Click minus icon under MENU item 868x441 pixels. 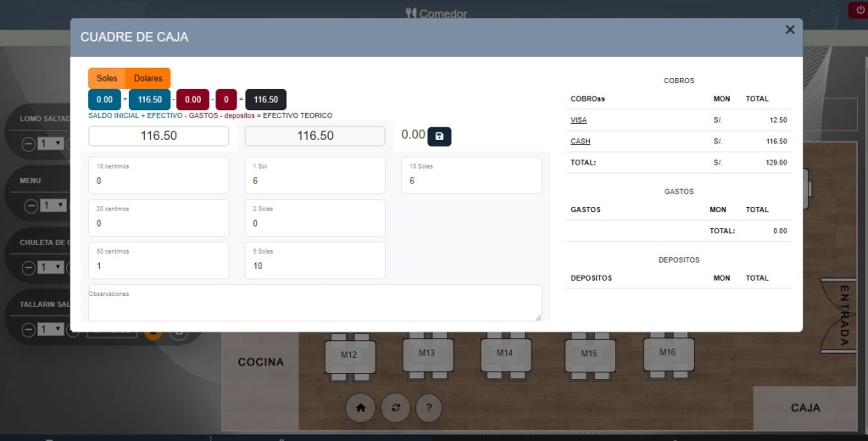(31, 205)
